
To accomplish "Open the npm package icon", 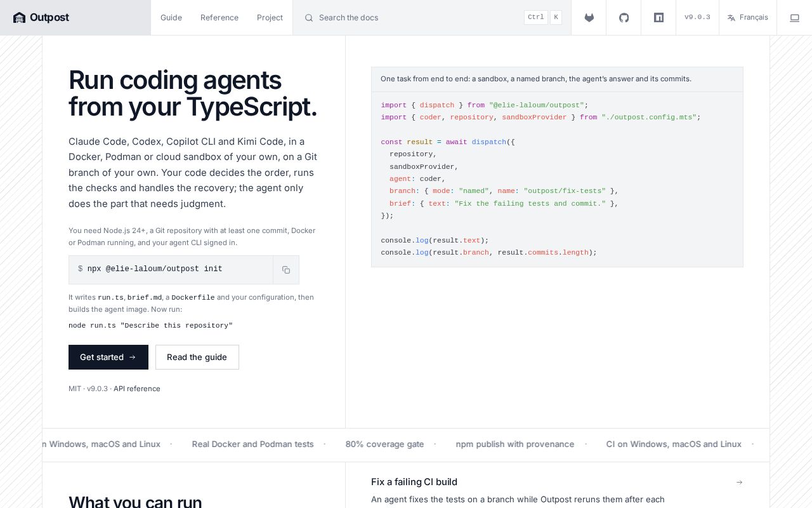I will [658, 18].
